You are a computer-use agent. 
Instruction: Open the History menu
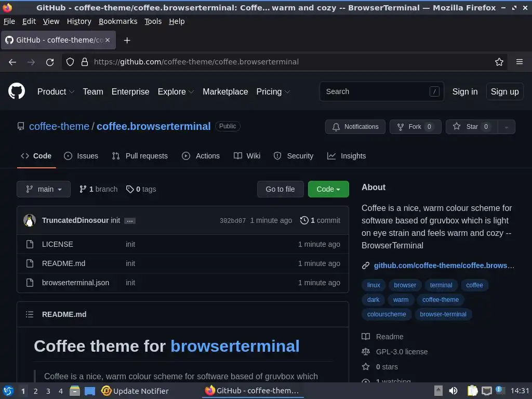(x=79, y=21)
